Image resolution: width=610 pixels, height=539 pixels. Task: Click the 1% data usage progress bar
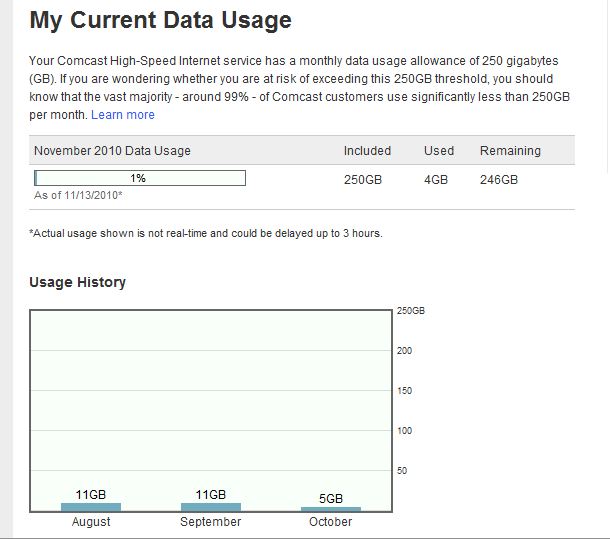[140, 178]
